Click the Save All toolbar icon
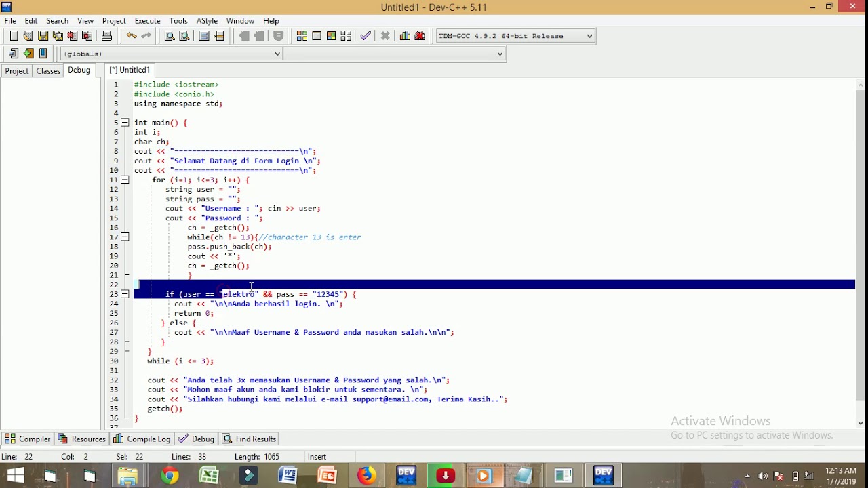Image resolution: width=868 pixels, height=488 pixels. [58, 36]
